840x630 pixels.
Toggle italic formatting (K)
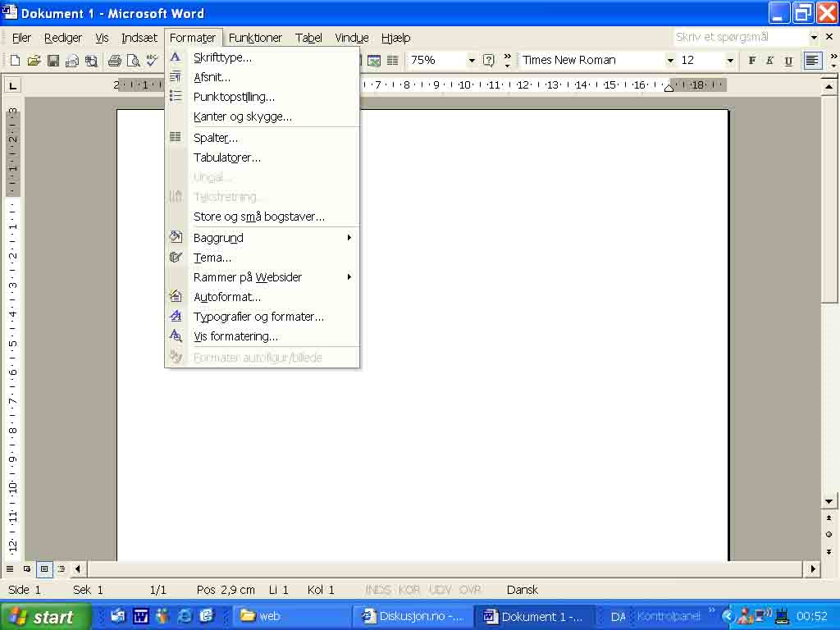point(769,61)
